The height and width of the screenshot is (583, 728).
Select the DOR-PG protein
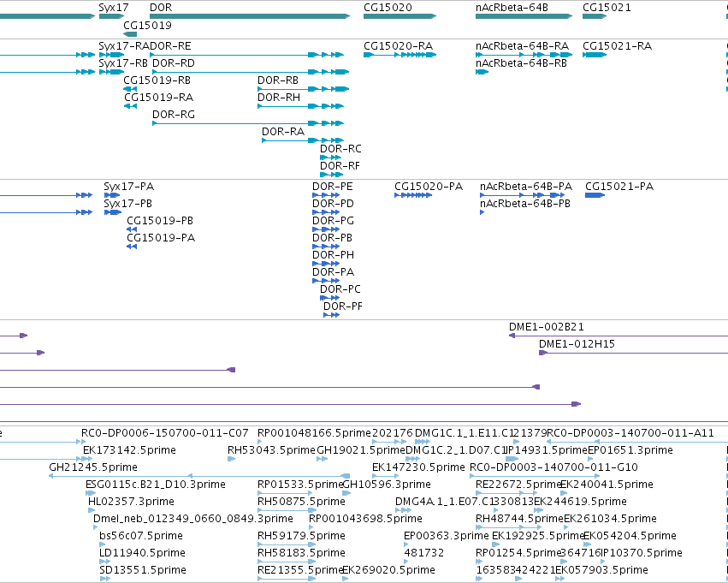(326, 229)
